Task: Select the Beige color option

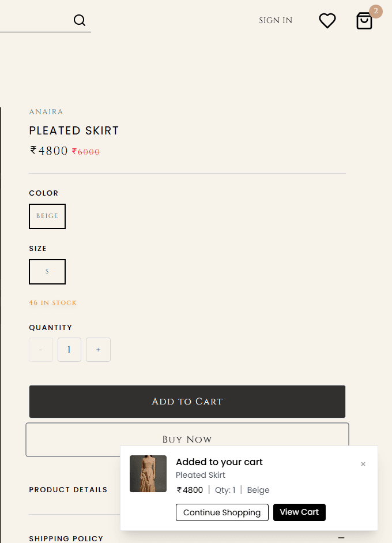Action: tap(47, 216)
